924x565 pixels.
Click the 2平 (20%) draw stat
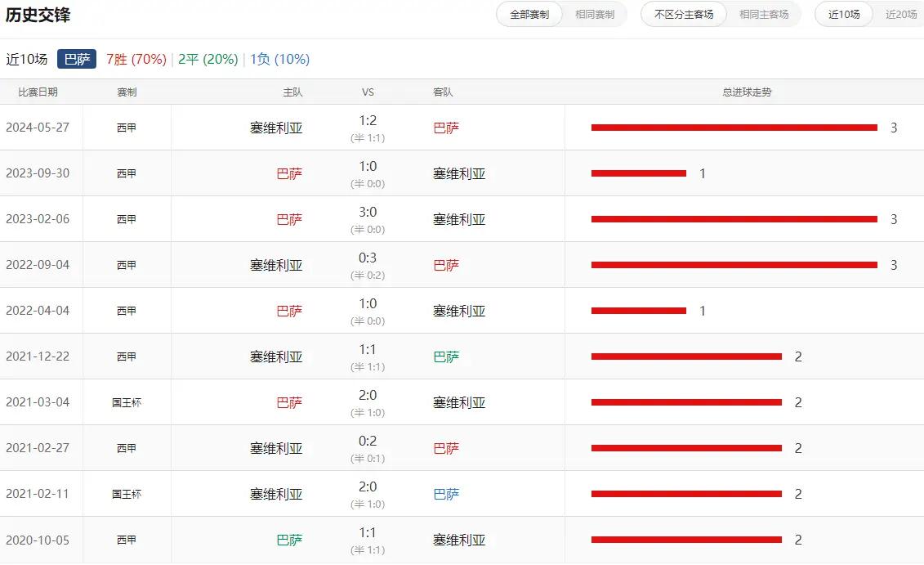click(x=208, y=59)
